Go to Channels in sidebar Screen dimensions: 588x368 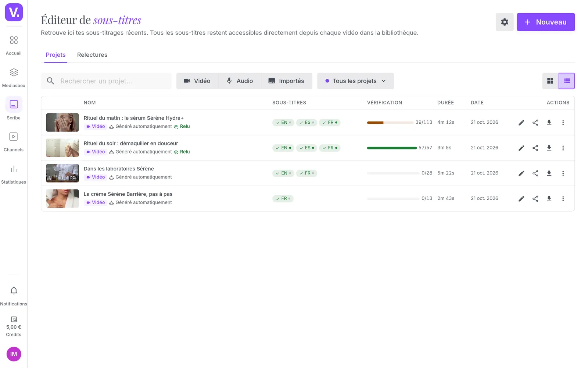(14, 142)
